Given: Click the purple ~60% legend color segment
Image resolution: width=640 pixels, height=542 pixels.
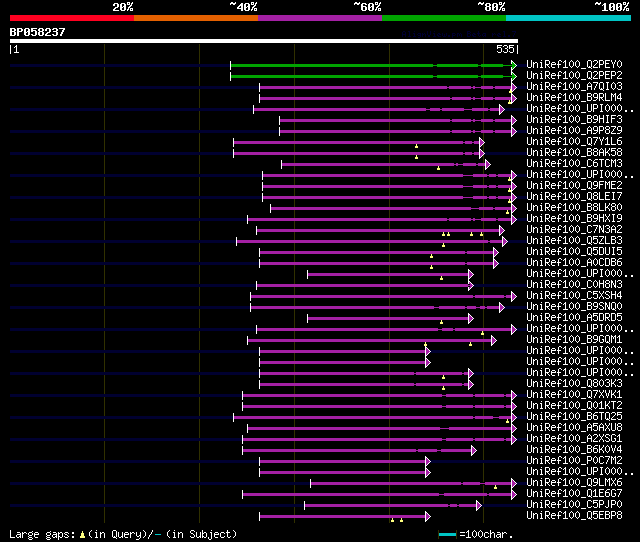Looking at the screenshot, I should coord(320,18).
